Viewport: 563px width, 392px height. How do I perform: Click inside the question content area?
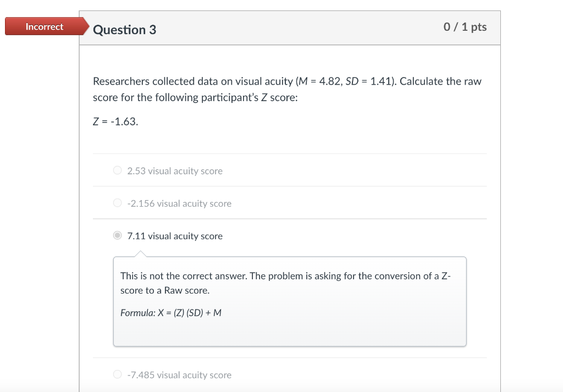click(290, 137)
